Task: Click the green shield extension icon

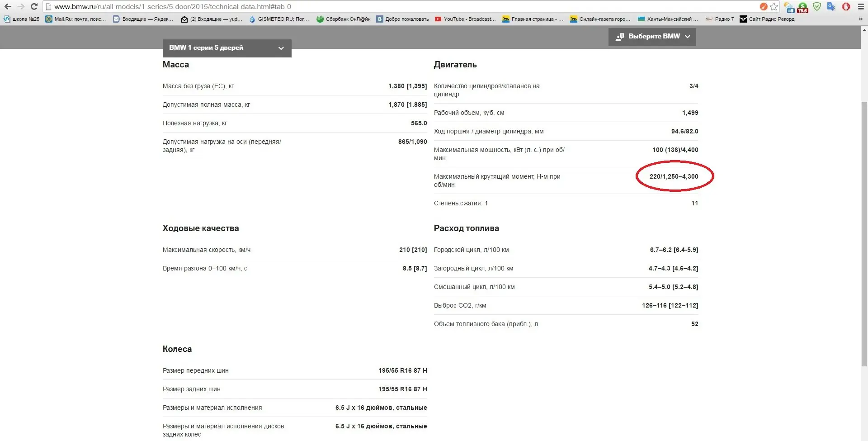Action: point(817,6)
